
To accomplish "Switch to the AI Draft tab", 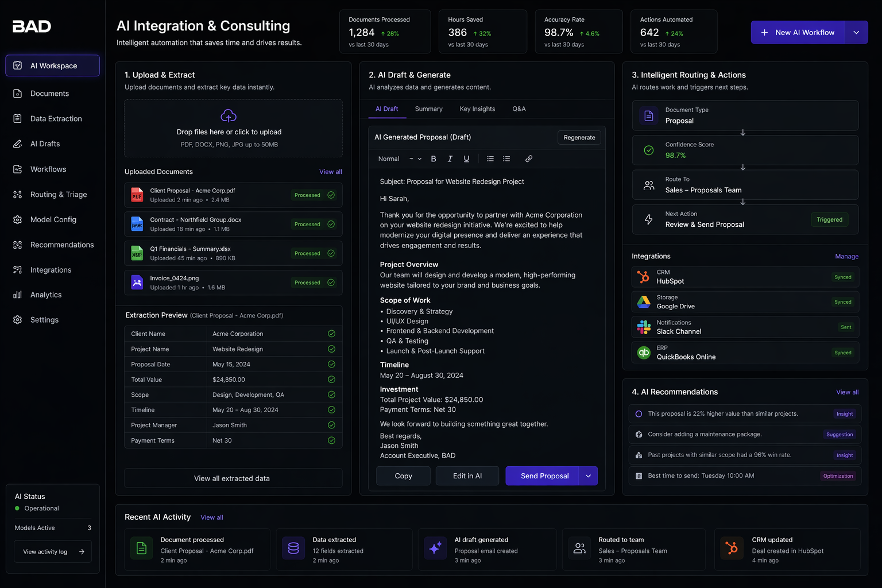I will [x=386, y=109].
